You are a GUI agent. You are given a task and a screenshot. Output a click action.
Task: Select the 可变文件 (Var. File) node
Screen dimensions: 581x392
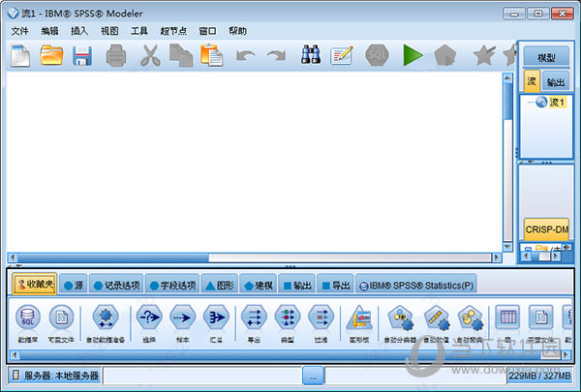[61, 317]
